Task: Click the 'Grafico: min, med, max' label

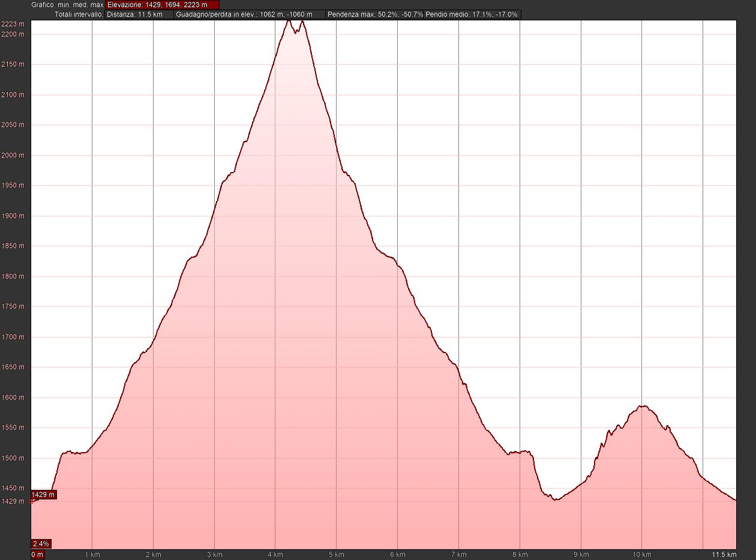Action: pos(68,5)
